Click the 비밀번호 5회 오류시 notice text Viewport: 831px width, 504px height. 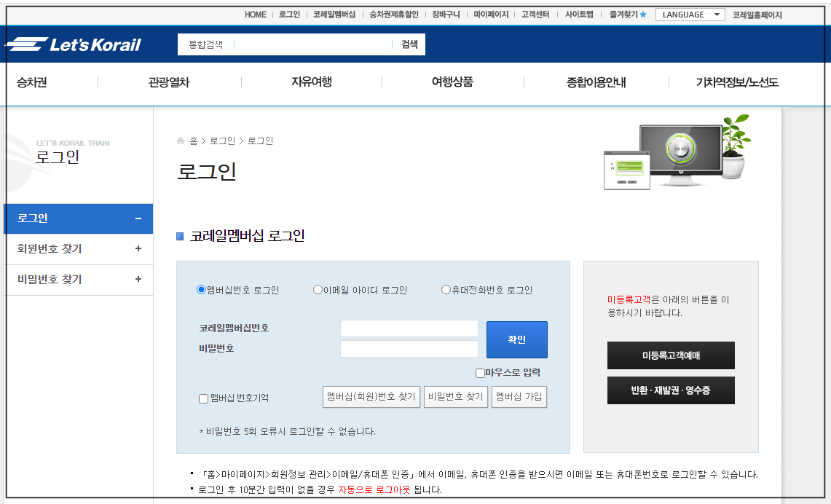[x=287, y=431]
